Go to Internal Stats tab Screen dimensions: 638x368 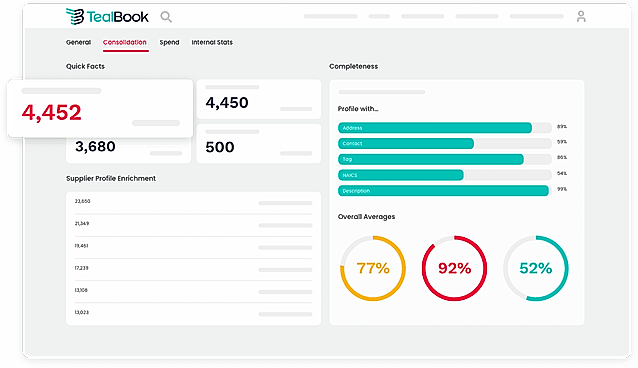pyautogui.click(x=212, y=42)
